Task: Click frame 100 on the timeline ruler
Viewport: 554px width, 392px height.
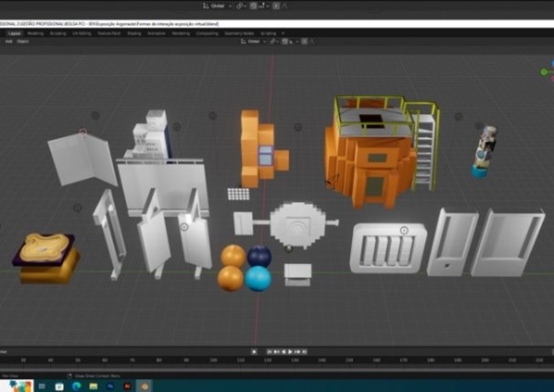Action: point(212,360)
